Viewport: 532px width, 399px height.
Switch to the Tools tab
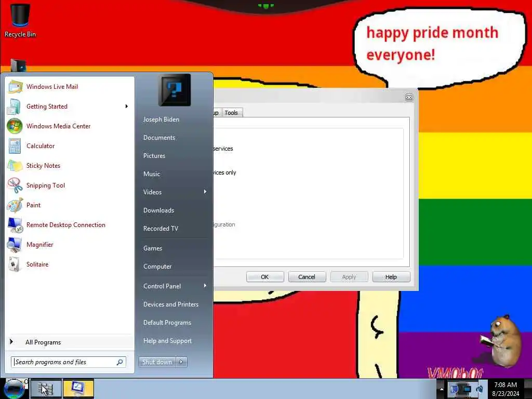tap(231, 113)
